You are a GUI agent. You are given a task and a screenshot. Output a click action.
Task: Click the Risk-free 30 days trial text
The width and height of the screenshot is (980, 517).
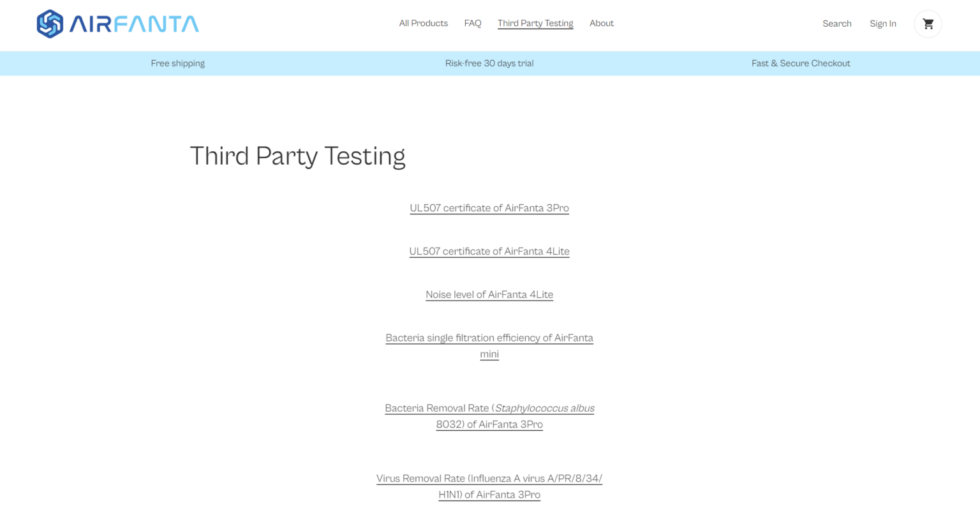pyautogui.click(x=489, y=63)
